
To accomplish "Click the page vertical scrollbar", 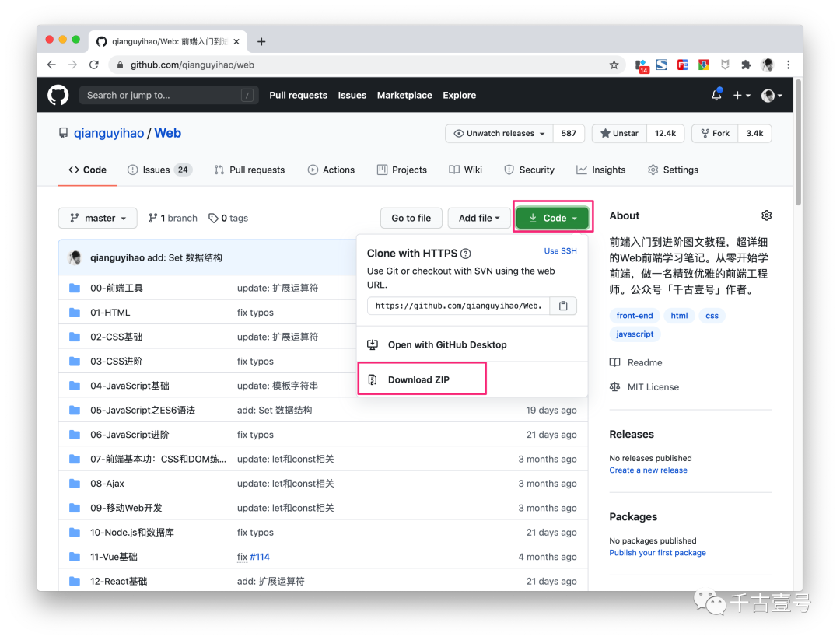I will (x=798, y=142).
